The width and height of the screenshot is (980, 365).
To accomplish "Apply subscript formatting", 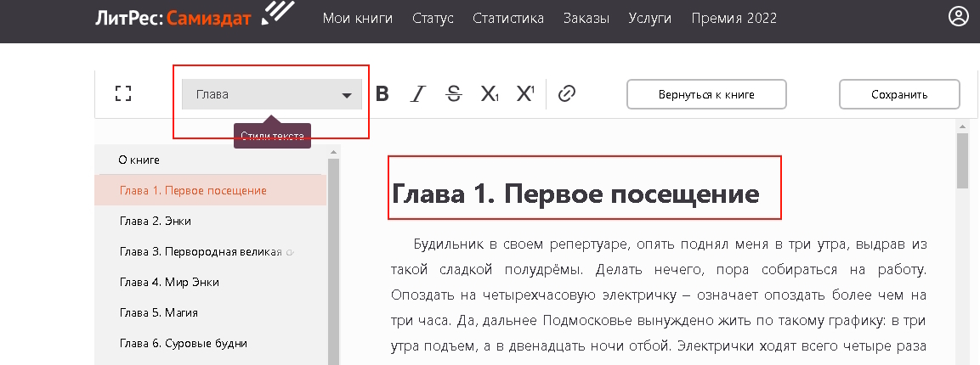I will point(490,94).
